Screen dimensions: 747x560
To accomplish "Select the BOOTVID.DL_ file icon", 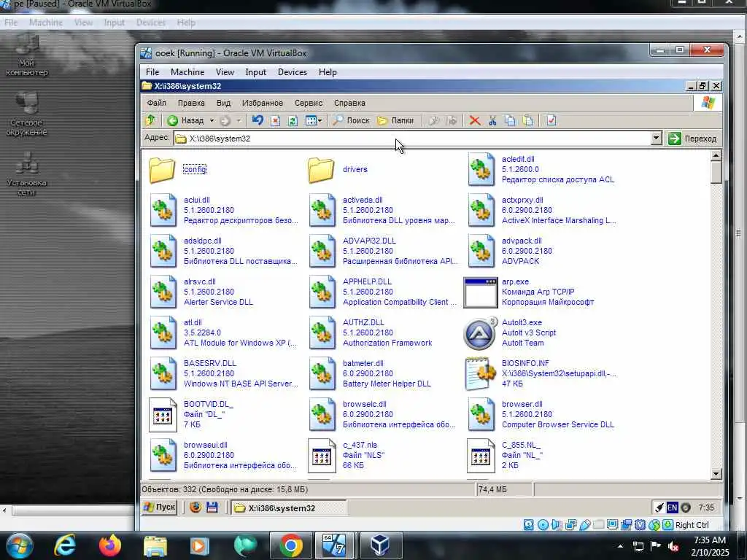I will pos(163,415).
